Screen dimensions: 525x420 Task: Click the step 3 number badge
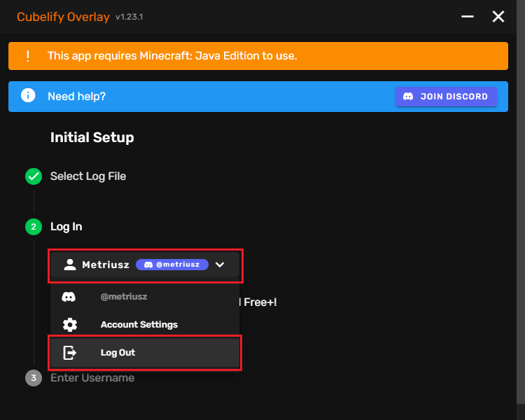34,378
